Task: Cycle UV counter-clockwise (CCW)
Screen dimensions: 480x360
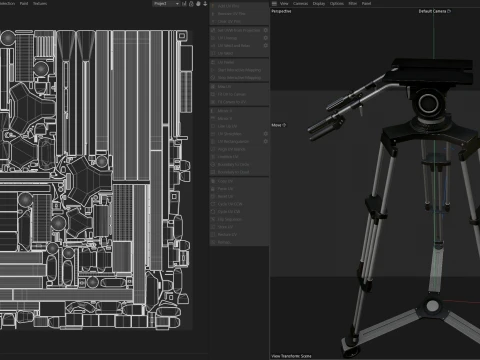Action: coord(239,204)
